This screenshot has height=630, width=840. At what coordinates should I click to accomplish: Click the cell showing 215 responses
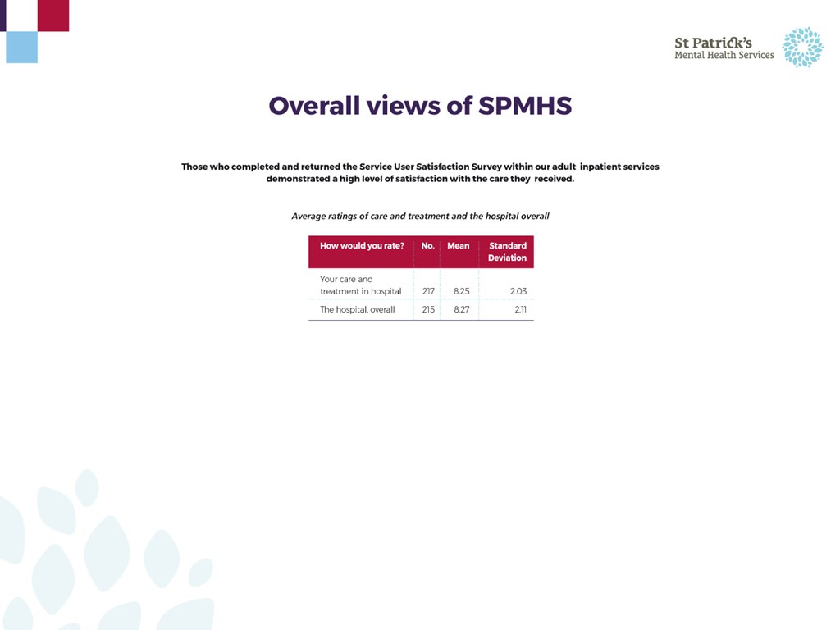tap(428, 310)
